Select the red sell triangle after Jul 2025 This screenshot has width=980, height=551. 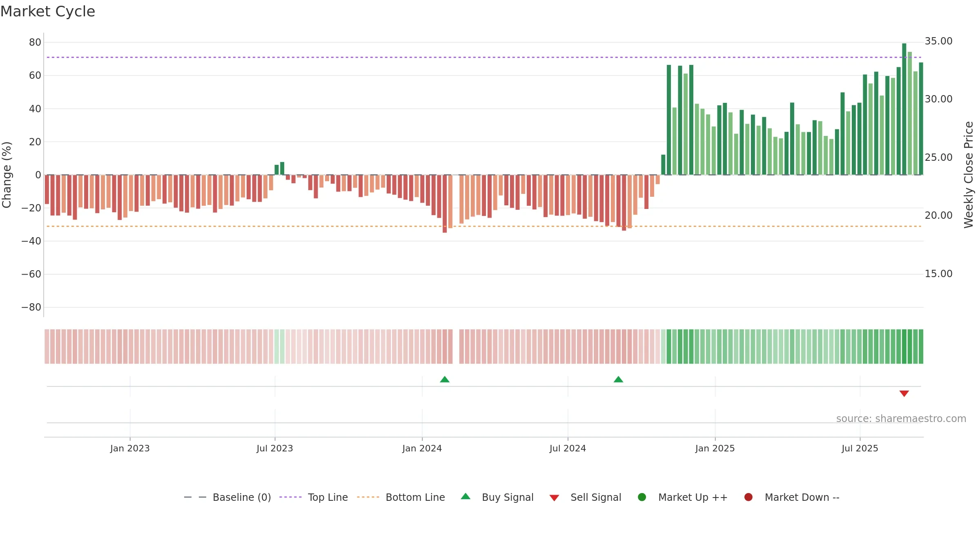pyautogui.click(x=904, y=393)
